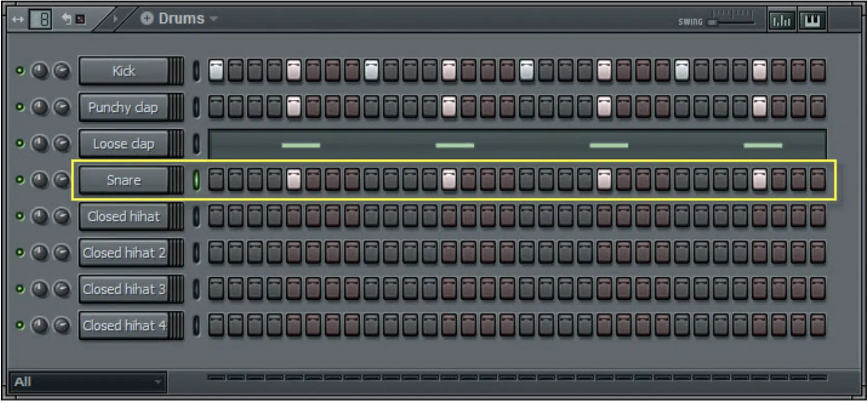Open the keyboard editor piano icon
This screenshot has width=868, height=403.
[x=812, y=21]
